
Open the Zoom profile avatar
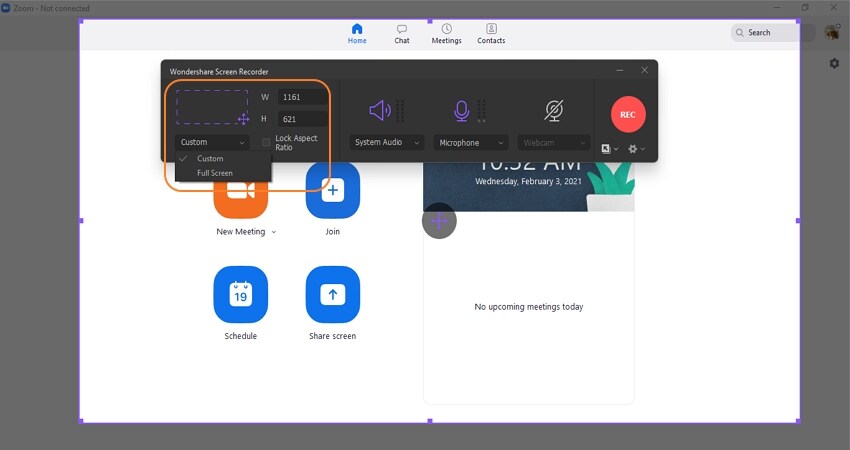pyautogui.click(x=832, y=33)
